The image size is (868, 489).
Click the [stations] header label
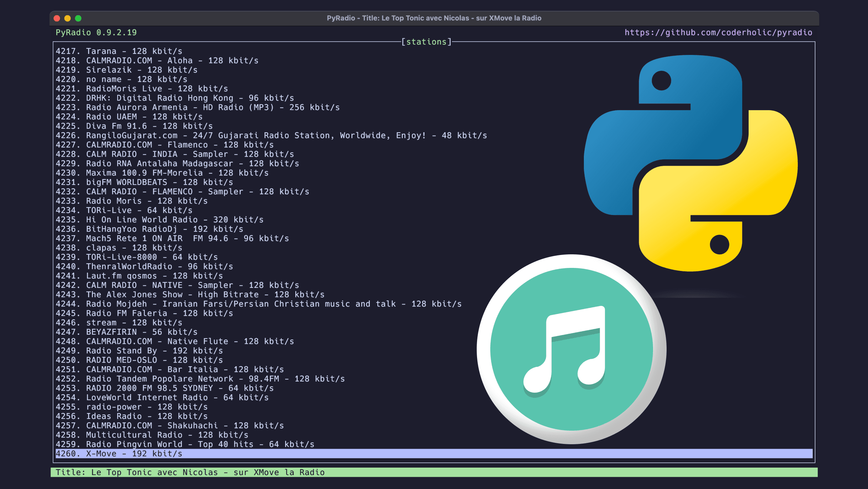click(x=427, y=42)
